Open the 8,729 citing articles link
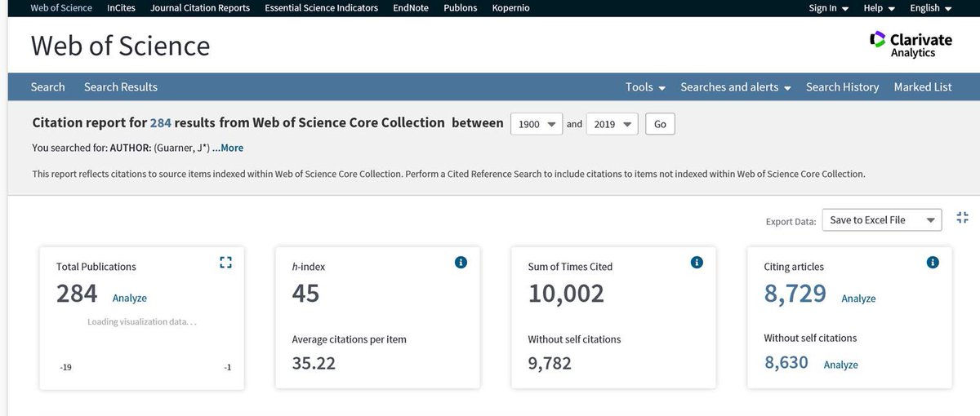Screen dimensions: 980x416 pos(795,294)
